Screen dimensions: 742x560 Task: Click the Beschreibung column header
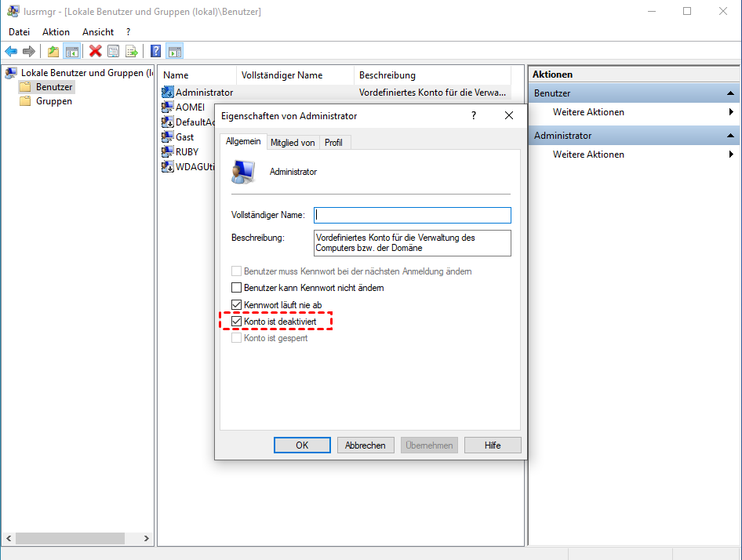(433, 75)
